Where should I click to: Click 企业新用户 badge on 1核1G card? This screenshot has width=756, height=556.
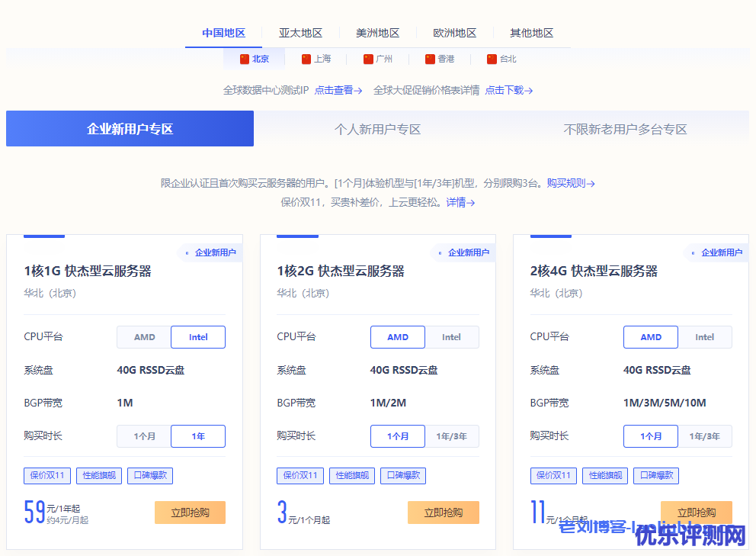(211, 252)
